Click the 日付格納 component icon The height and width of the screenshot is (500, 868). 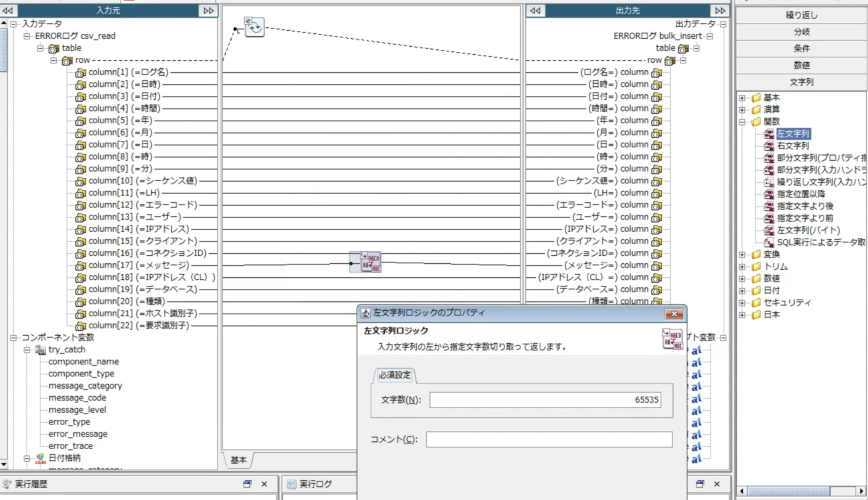tap(40, 458)
